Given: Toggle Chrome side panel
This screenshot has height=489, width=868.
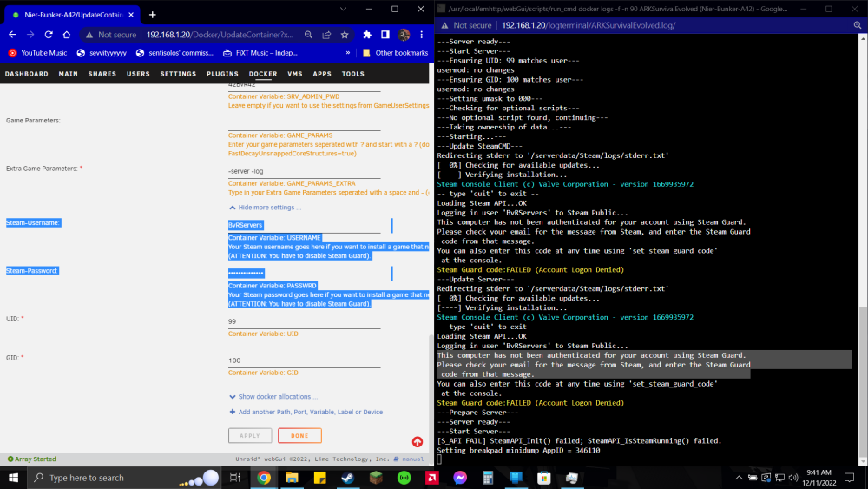Looking at the screenshot, I should click(385, 35).
